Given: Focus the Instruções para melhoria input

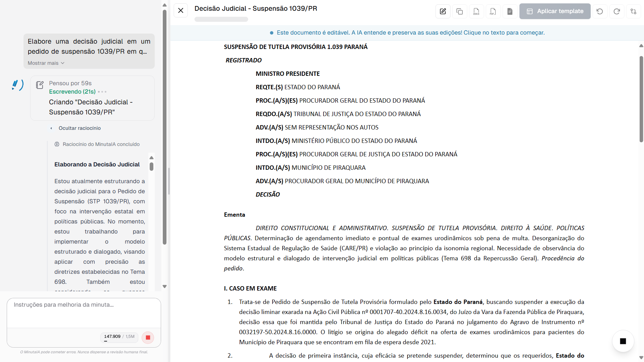Looking at the screenshot, I should (x=84, y=313).
